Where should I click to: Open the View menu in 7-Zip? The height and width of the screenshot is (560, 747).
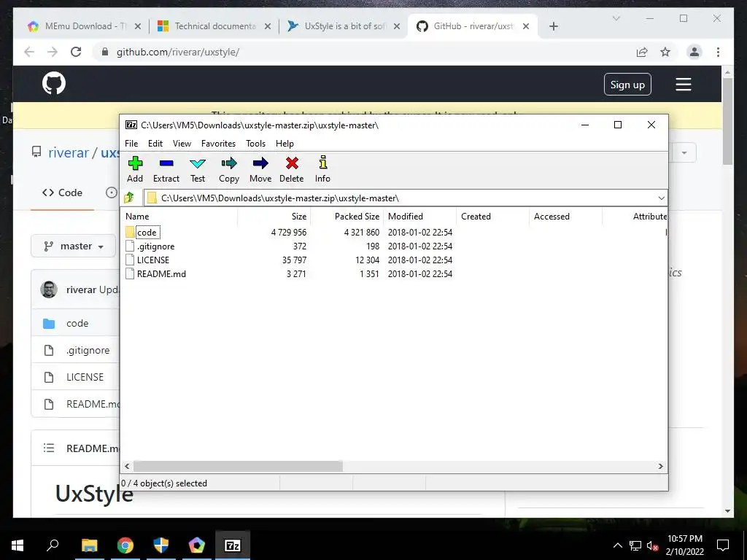click(x=182, y=144)
